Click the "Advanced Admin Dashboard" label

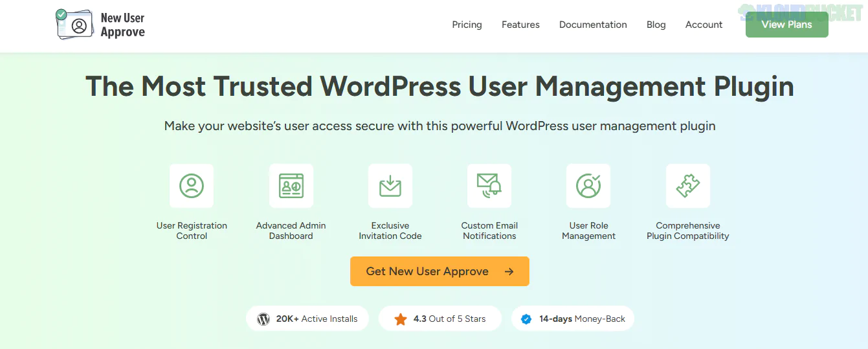tap(291, 231)
